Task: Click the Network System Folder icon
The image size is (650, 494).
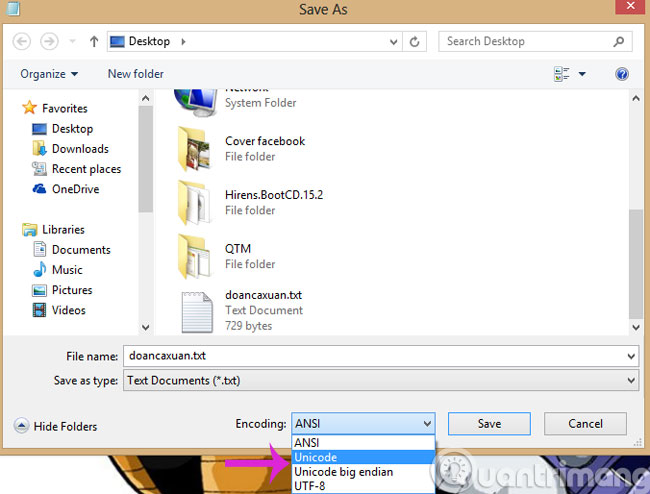Action: (196, 103)
